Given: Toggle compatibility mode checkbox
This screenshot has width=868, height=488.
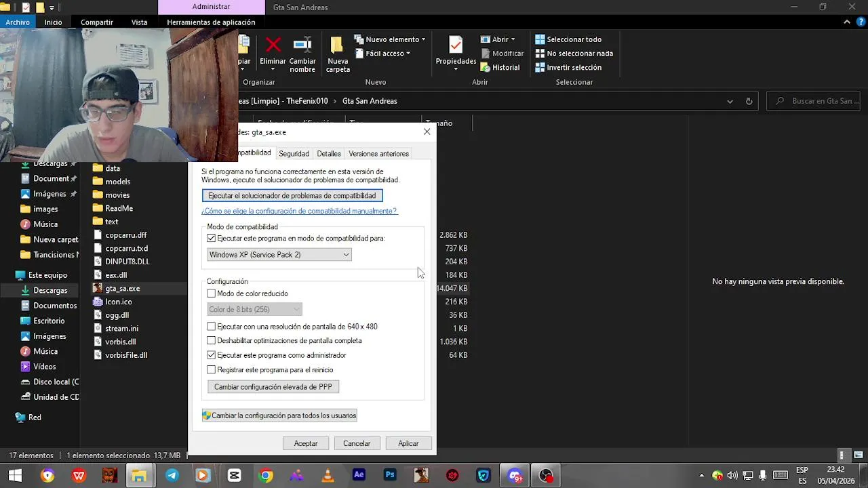Looking at the screenshot, I should (x=212, y=239).
